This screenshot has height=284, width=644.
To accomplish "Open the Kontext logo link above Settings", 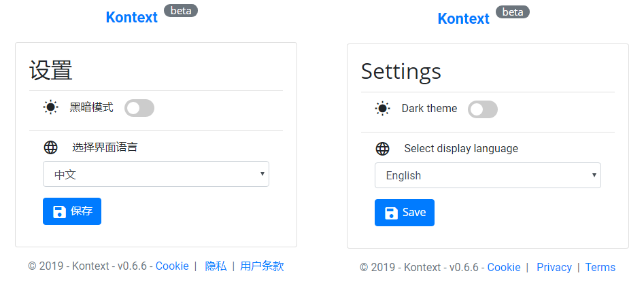I will click(x=464, y=18).
